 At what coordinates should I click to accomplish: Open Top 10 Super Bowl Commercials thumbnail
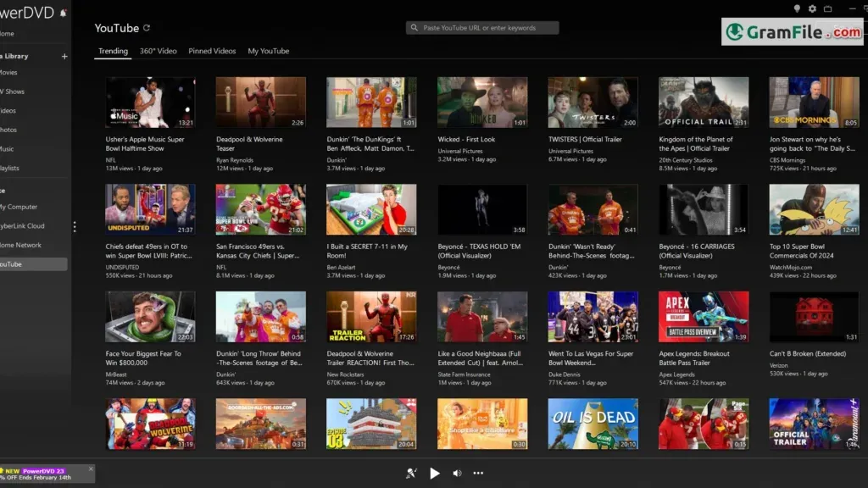click(x=815, y=210)
